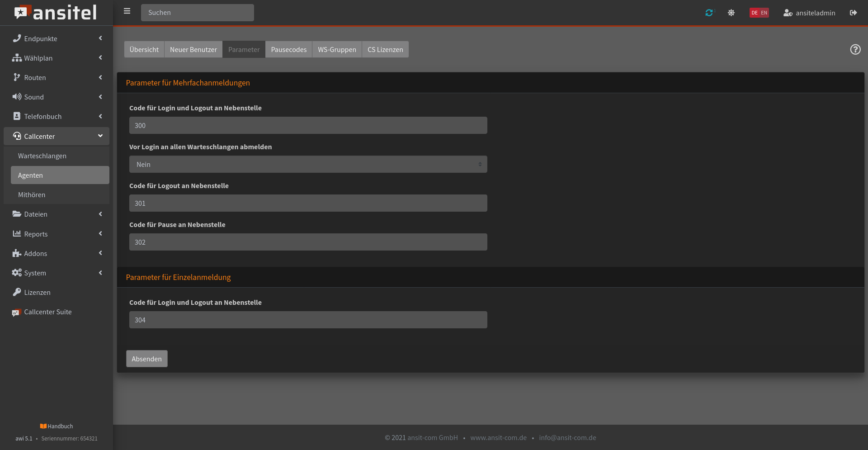
Task: Open the www.ansit-com.de footer link
Action: pyautogui.click(x=498, y=437)
